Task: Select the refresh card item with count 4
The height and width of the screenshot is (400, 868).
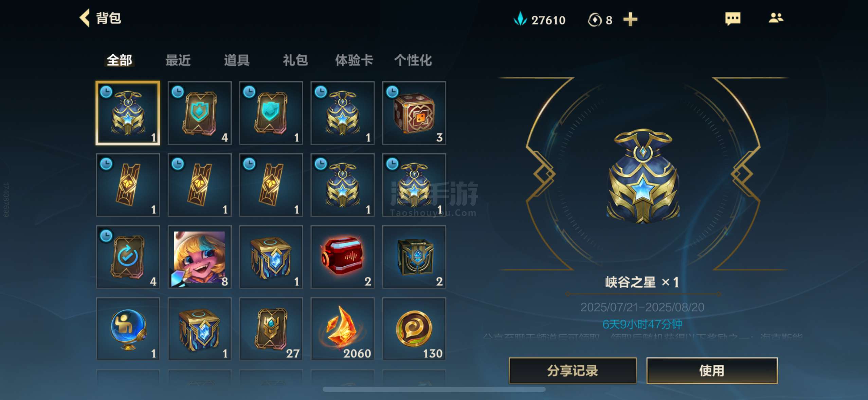Action: point(128,257)
